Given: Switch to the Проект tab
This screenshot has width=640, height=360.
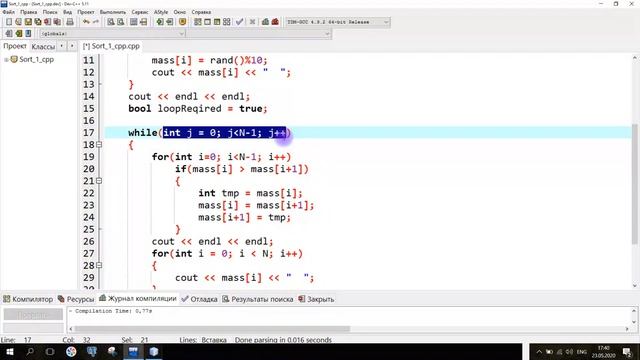Looking at the screenshot, I should pyautogui.click(x=15, y=46).
